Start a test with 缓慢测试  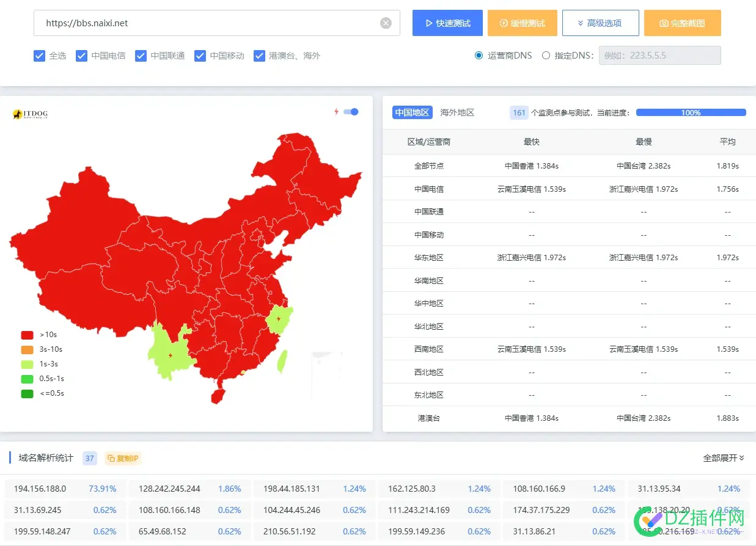click(523, 23)
